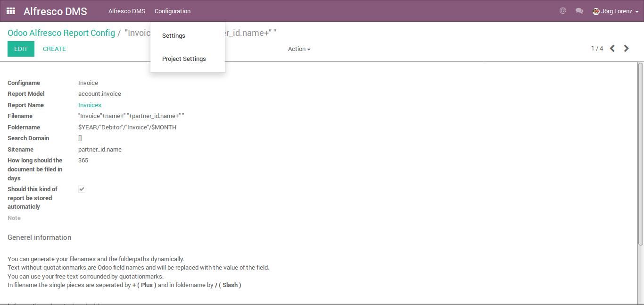Screen dimensions: 644x305
Task: Click the 1 / 4 pager counter
Action: (x=597, y=49)
